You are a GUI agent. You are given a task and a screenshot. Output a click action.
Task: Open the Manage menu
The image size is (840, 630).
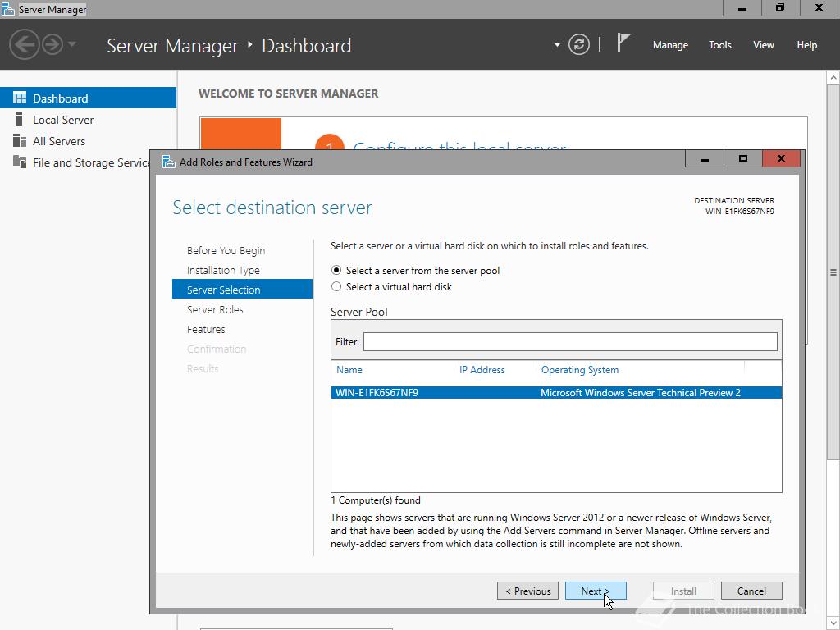(670, 45)
